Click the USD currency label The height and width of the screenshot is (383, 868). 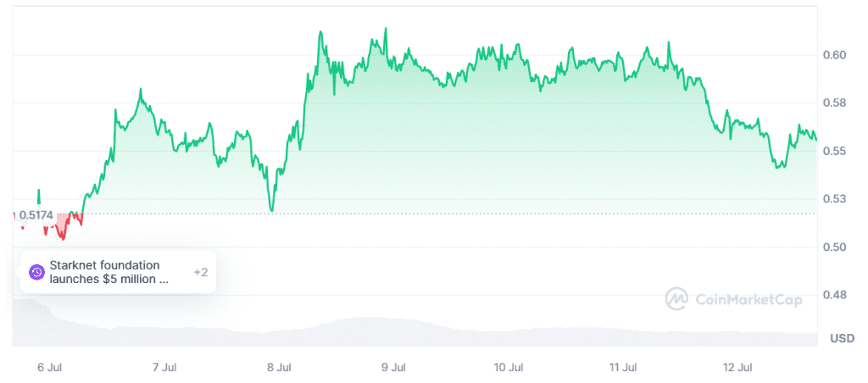coord(842,339)
